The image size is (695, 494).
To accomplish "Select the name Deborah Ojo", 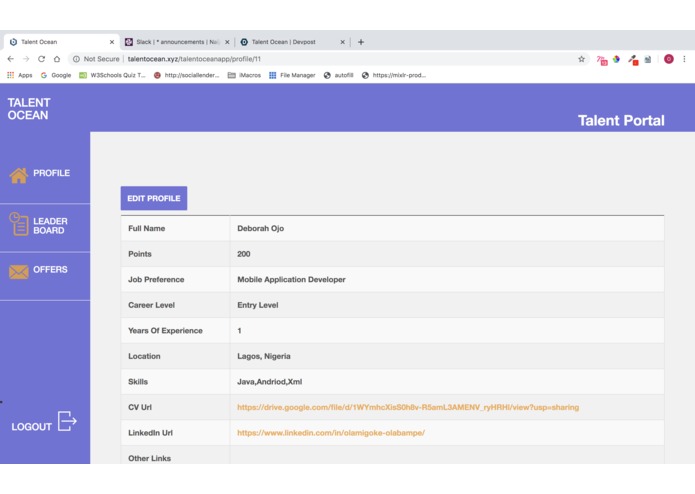I will pos(261,229).
